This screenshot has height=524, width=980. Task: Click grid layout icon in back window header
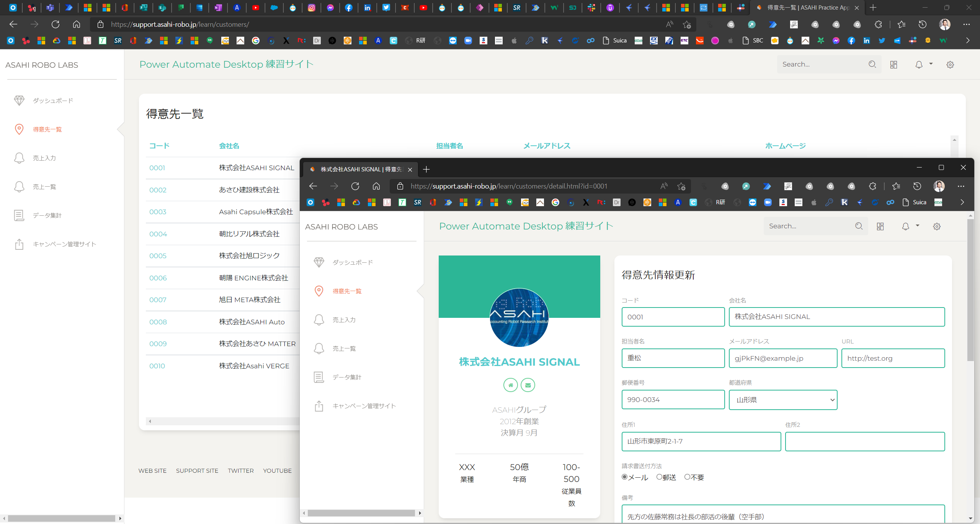point(893,65)
